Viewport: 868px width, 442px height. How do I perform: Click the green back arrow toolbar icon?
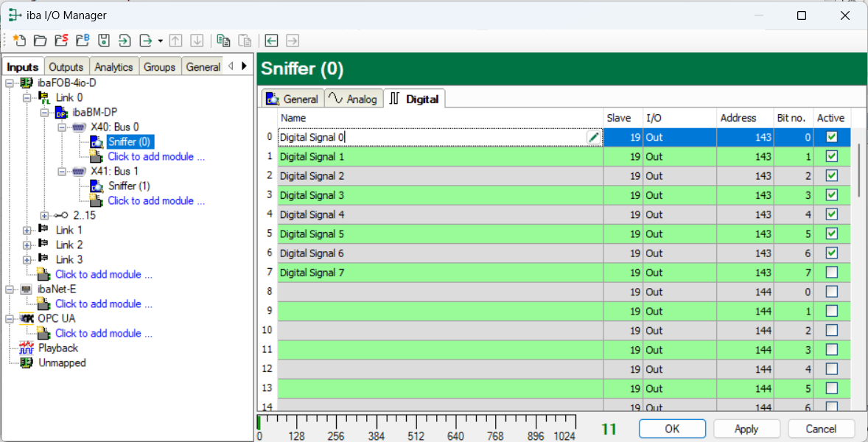click(272, 41)
